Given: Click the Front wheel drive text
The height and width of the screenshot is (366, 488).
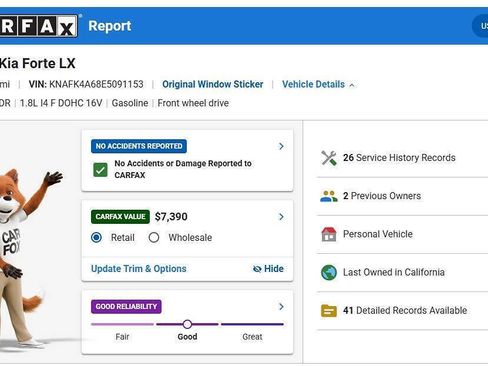Looking at the screenshot, I should click(193, 103).
